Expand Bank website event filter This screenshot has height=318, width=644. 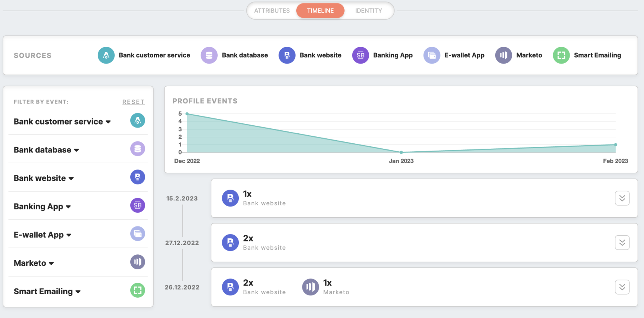point(44,178)
